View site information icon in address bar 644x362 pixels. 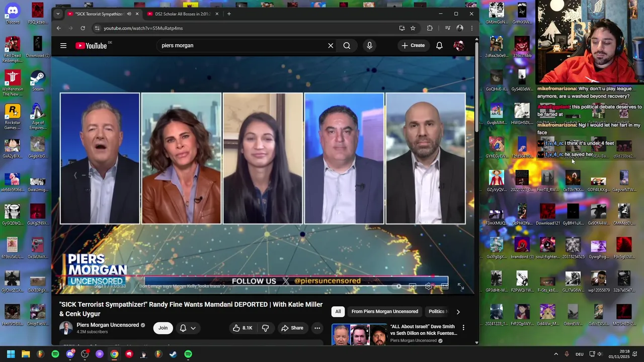point(97,28)
